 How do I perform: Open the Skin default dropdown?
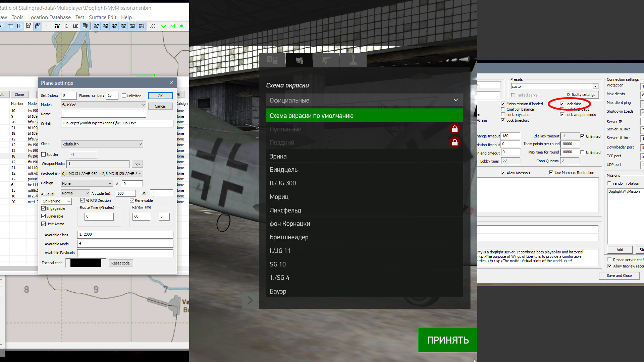click(102, 144)
